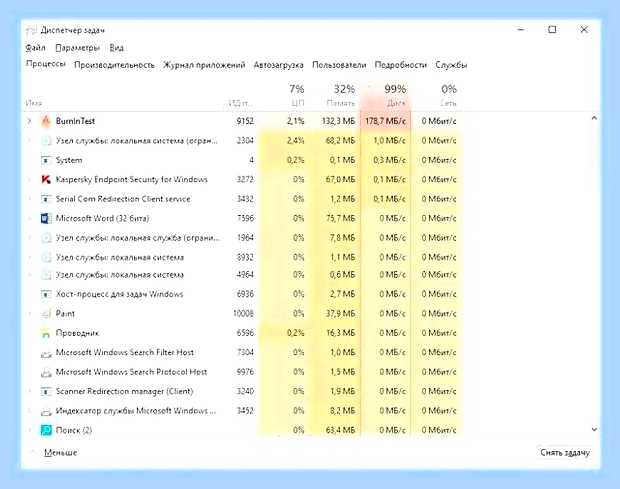The height and width of the screenshot is (489, 620).
Task: Open the Файл menu
Action: [35, 48]
